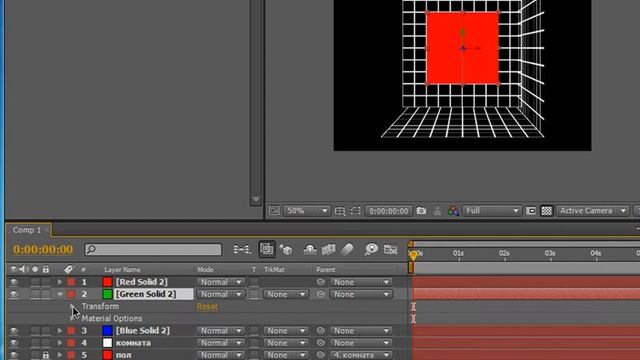This screenshot has height=360, width=640.
Task: Take a snapshot with camera icon
Action: [421, 211]
